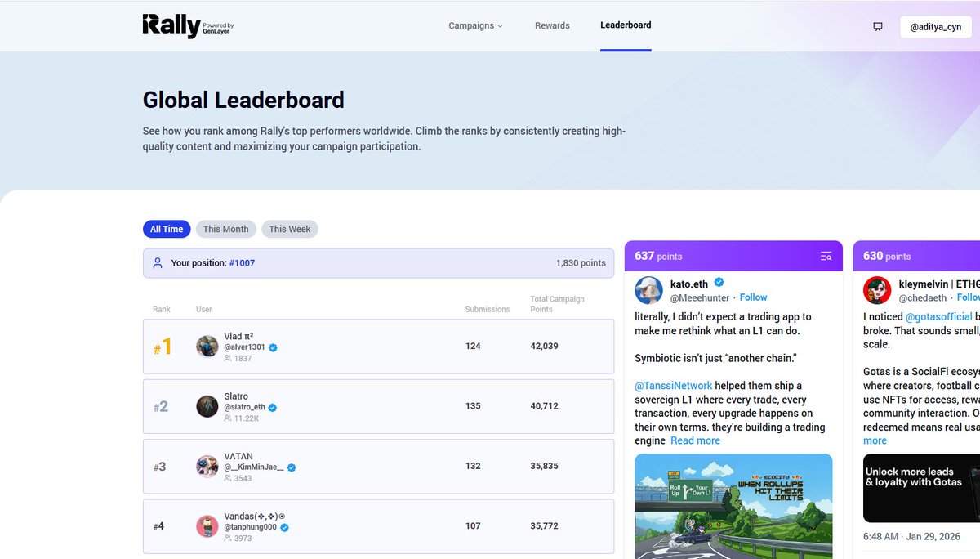Select the Leaderboard tab

tap(626, 25)
